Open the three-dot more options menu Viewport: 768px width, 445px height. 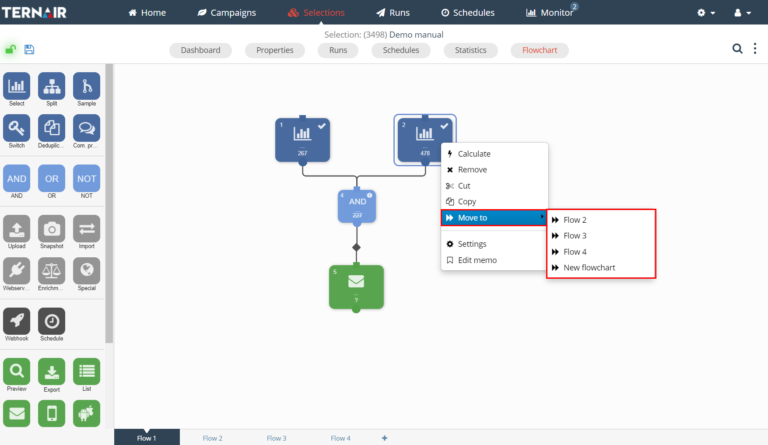click(x=755, y=48)
